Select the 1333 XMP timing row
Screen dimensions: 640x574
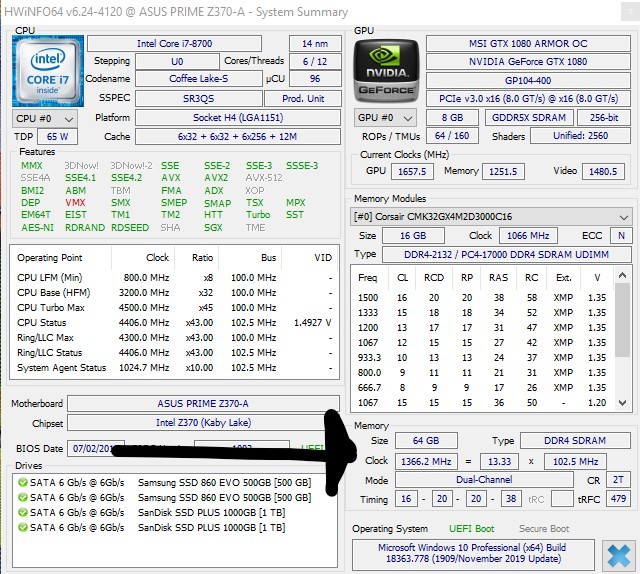click(483, 313)
